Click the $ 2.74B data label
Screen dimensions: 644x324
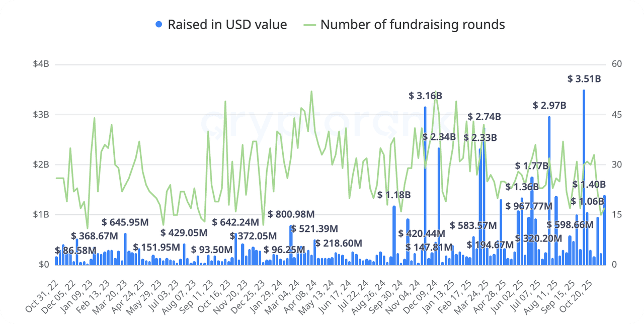pyautogui.click(x=484, y=117)
